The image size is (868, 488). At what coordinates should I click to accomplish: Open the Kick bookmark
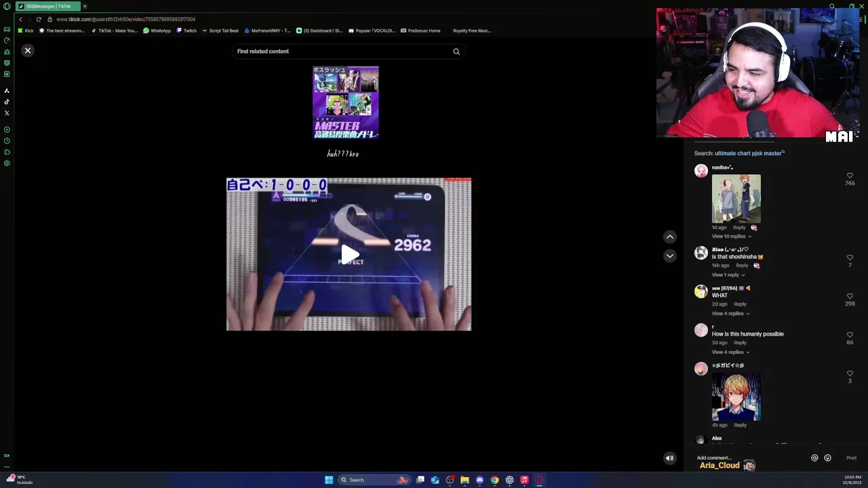tap(26, 30)
